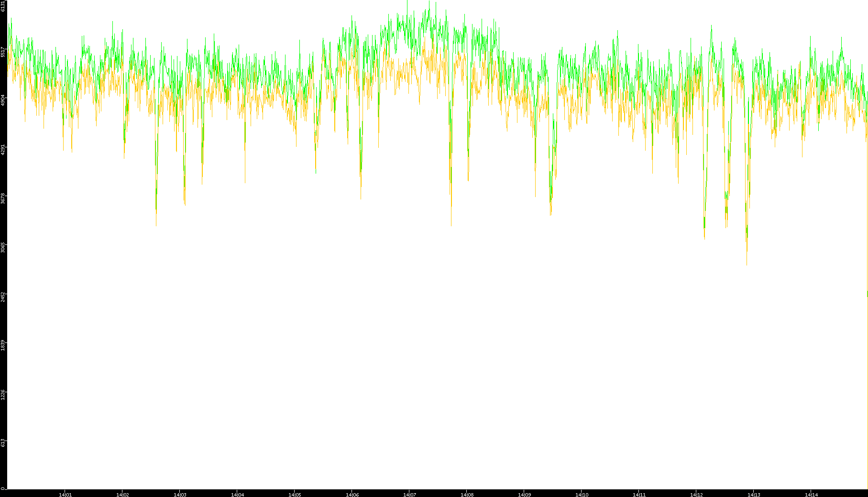Select the 4904 value axis label

point(3,100)
